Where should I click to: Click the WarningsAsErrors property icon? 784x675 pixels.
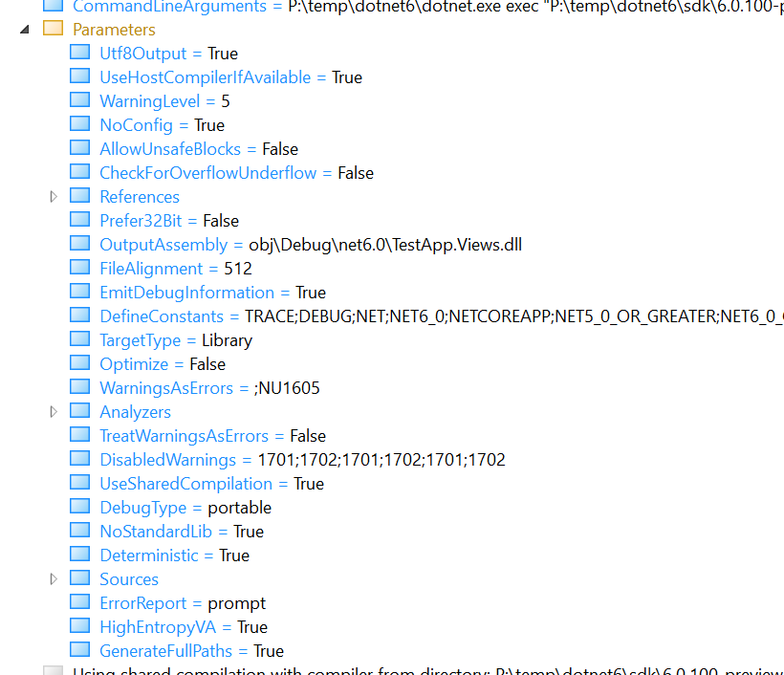point(79,387)
